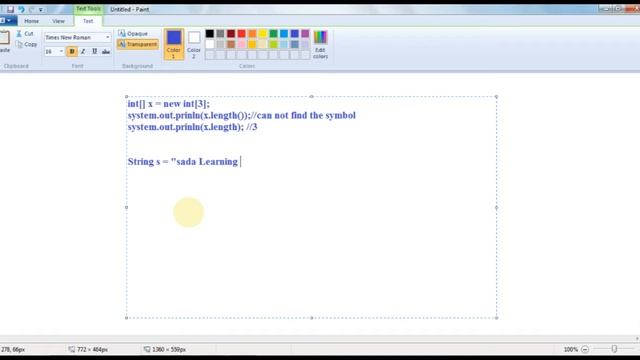Select the Text ribbon tab

pyautogui.click(x=88, y=21)
